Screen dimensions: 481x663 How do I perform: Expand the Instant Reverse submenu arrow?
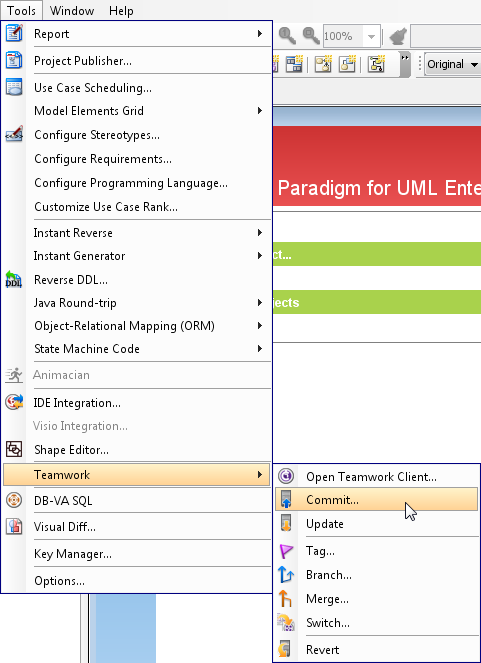click(x=260, y=233)
